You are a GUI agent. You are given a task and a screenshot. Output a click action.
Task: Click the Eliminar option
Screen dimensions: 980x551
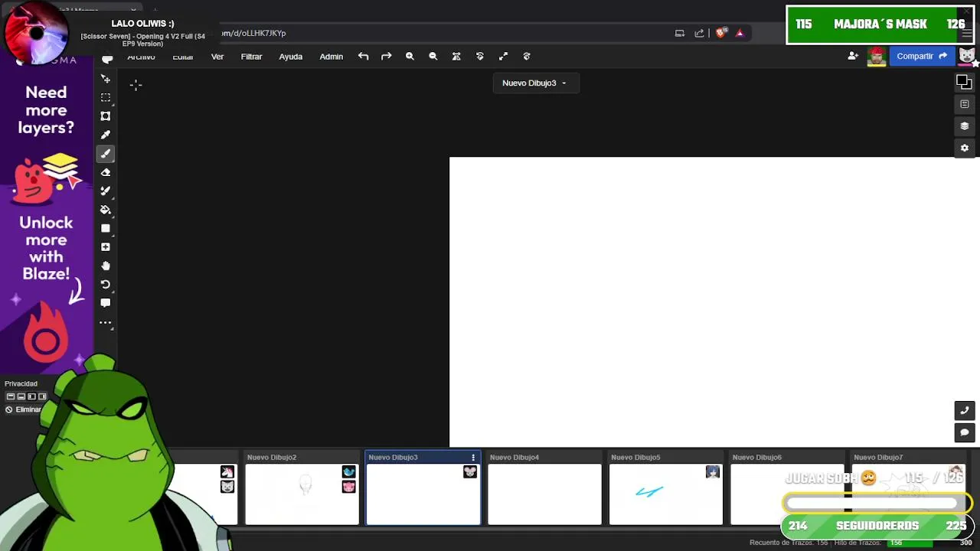point(23,409)
